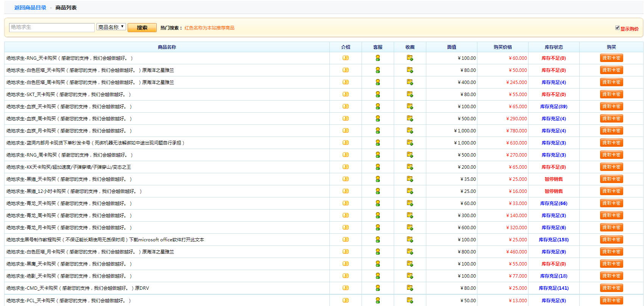Add 绝影_天卡购买 to favorites

coord(410,276)
